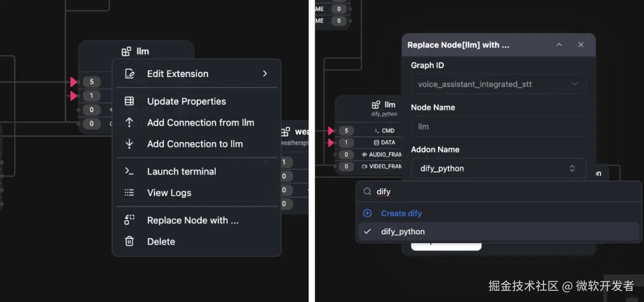The width and height of the screenshot is (644, 302).
Task: Select Add Connection from llm
Action: click(196, 123)
